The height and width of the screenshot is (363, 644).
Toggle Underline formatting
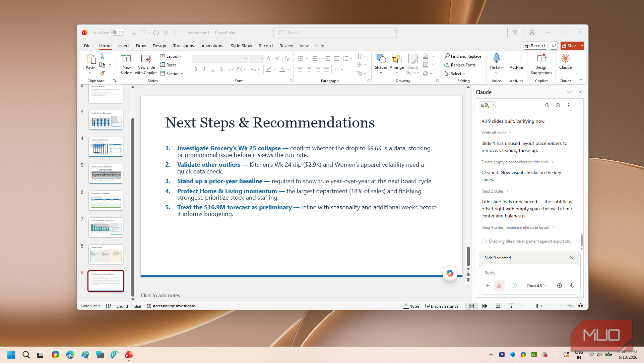tap(213, 69)
